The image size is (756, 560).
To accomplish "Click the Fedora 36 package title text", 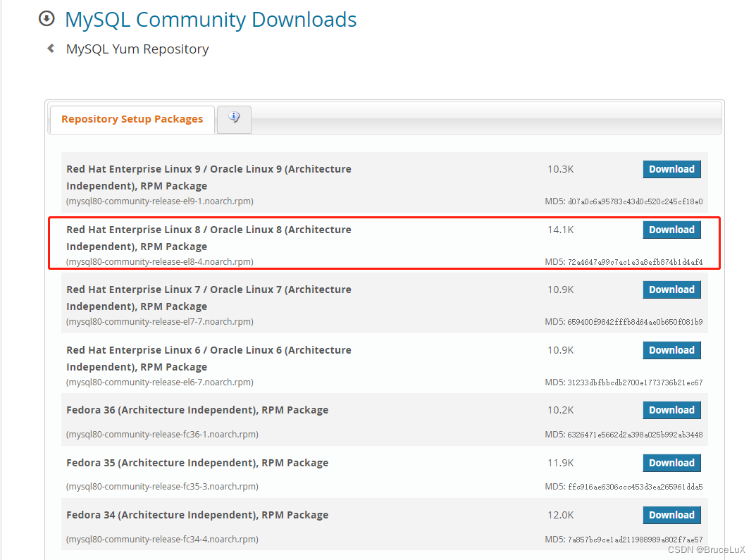I will coord(197,410).
